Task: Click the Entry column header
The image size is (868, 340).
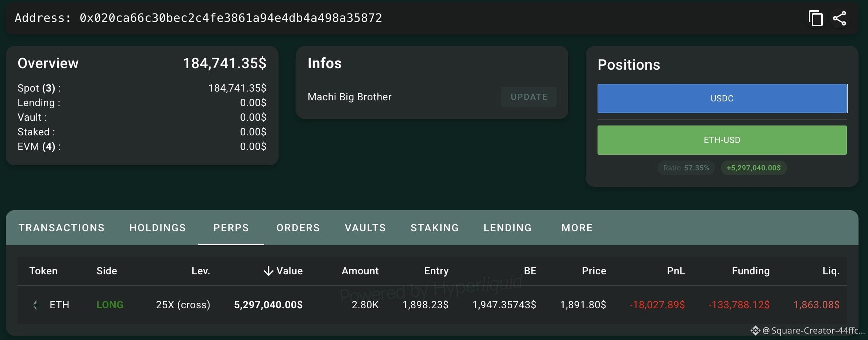Action: point(437,271)
